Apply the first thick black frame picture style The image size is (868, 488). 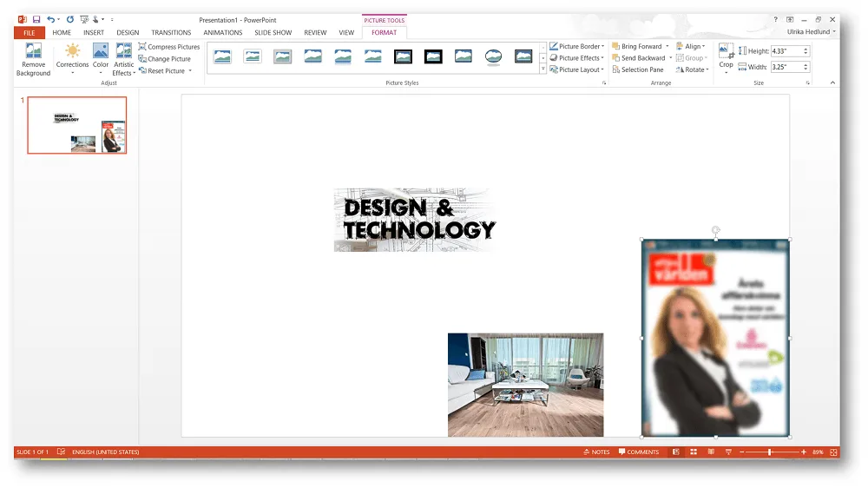(x=403, y=56)
